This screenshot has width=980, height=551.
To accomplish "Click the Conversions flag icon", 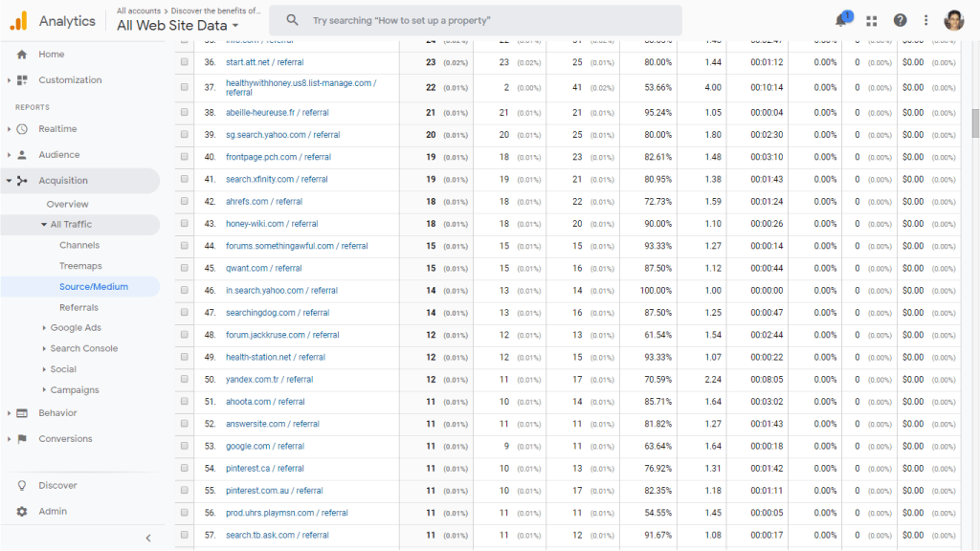I will tap(22, 438).
